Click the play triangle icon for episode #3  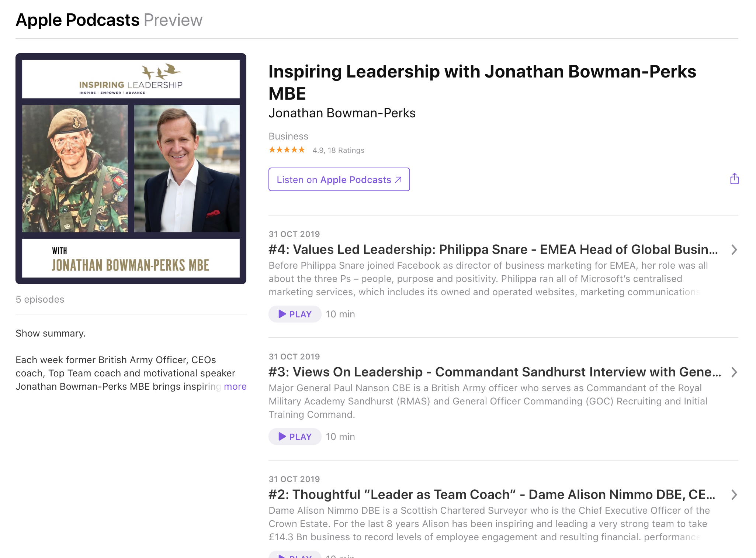coord(282,437)
